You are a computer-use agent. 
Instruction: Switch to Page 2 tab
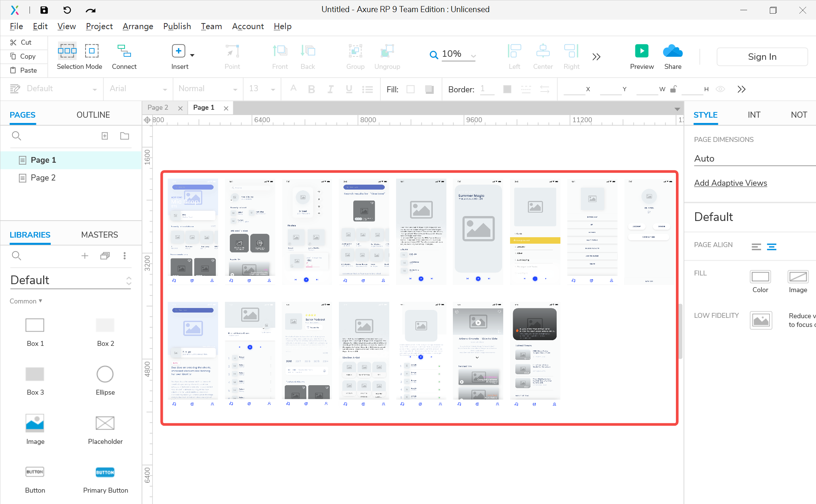(159, 107)
